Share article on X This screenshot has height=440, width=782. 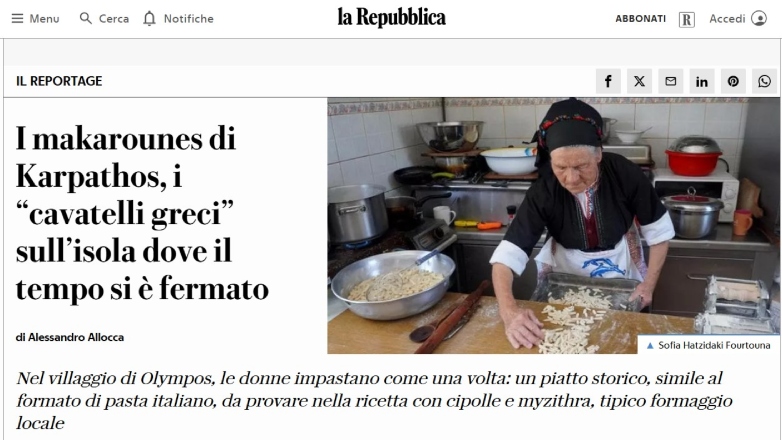point(639,81)
